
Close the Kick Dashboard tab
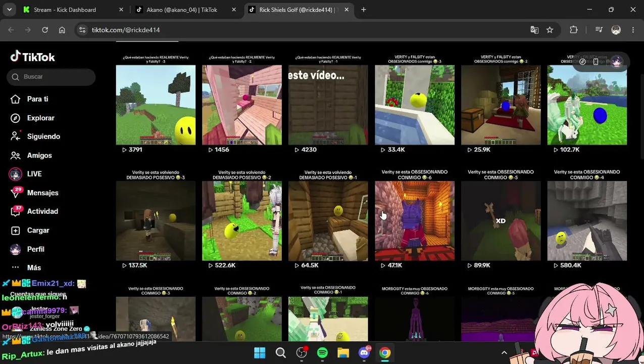[x=121, y=10]
